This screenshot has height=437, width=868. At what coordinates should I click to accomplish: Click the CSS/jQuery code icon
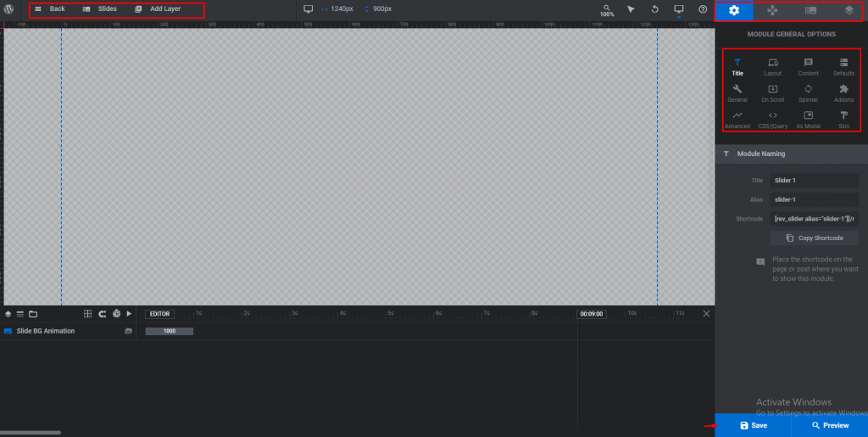773,120
